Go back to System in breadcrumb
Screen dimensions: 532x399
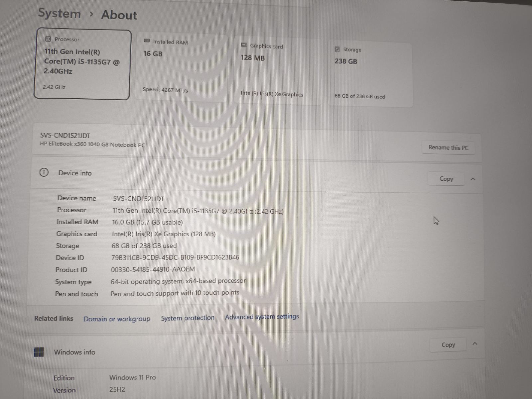pos(60,13)
